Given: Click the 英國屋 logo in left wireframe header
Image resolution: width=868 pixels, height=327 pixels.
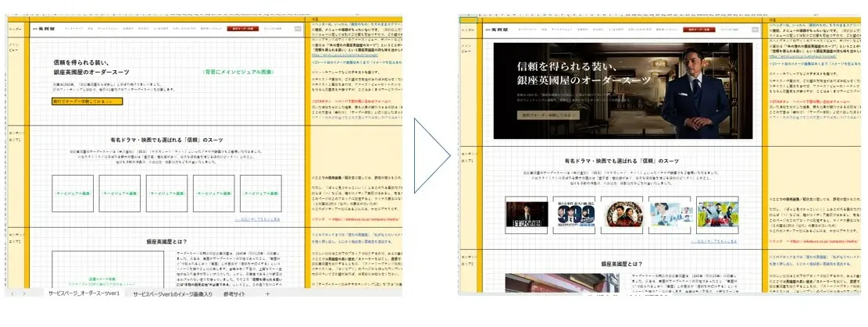Looking at the screenshot, I should point(44,27).
